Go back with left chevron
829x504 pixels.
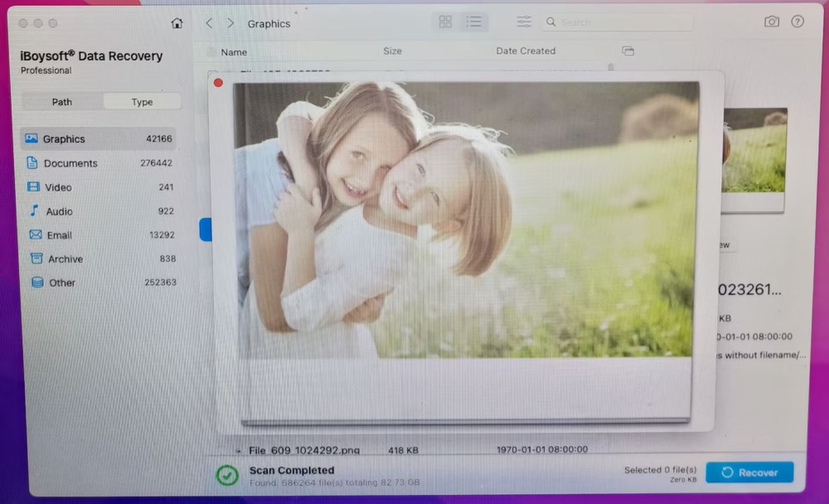pyautogui.click(x=210, y=23)
